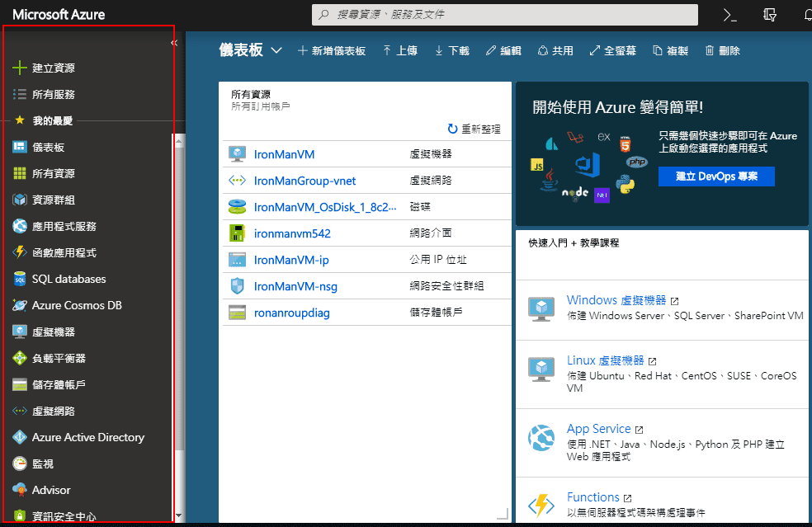812x527 pixels.
Task: Click the 儀表板 sidebar icon
Action: coord(20,147)
